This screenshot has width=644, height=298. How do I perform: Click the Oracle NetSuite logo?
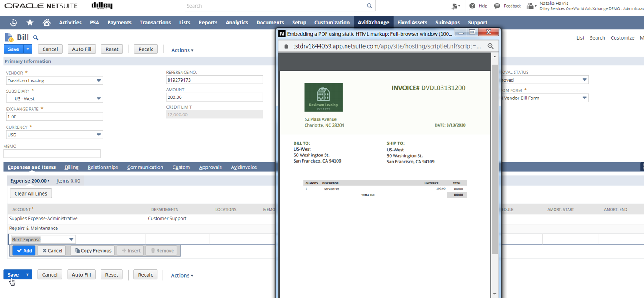click(41, 6)
